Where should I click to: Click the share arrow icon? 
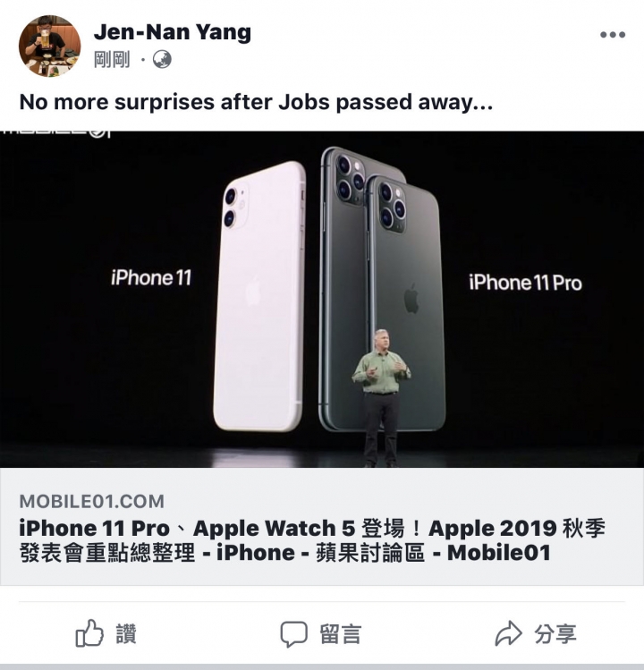[508, 633]
